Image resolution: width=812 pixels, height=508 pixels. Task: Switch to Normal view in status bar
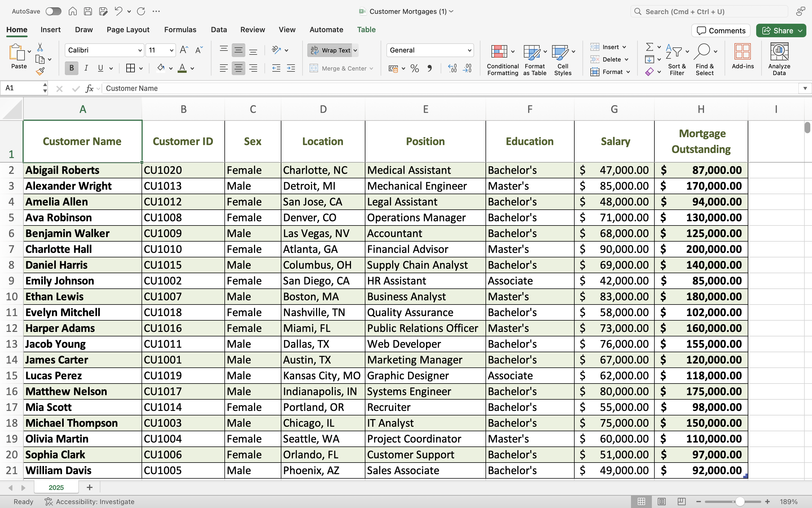(x=641, y=502)
